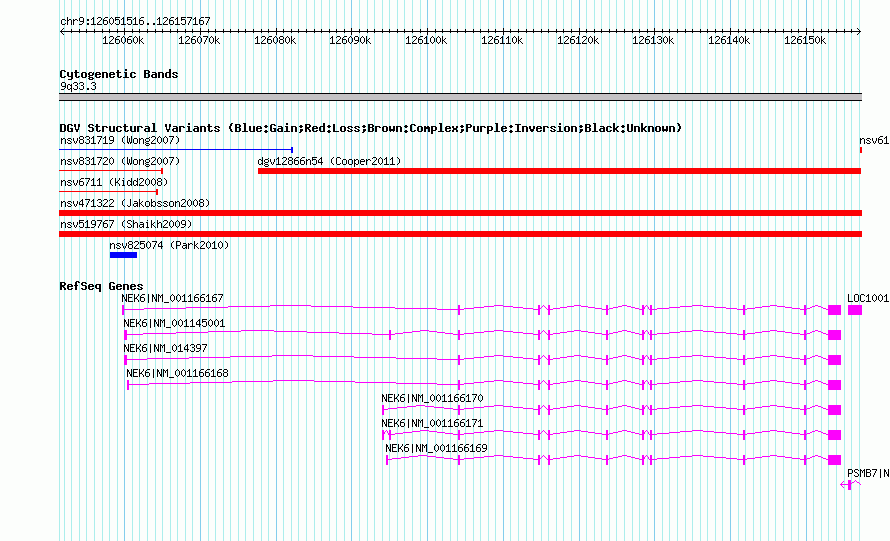Click the 126080k ruler tick label

pyautogui.click(x=275, y=40)
